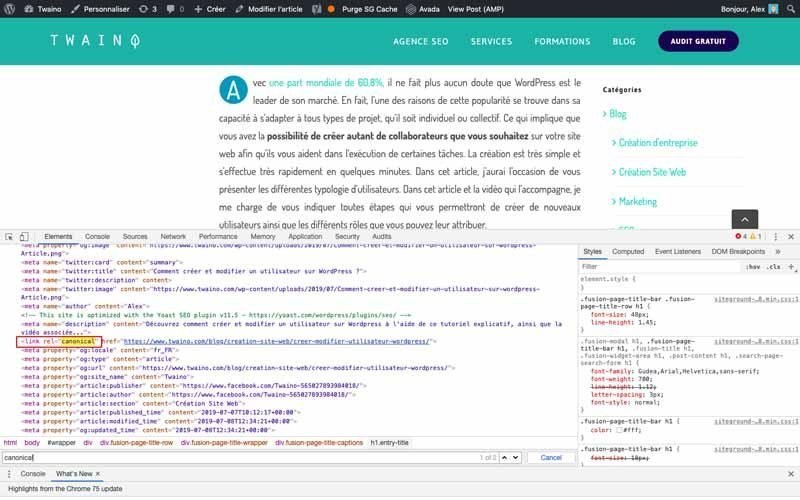800x500 pixels.
Task: Go to previous search result arrow
Action: point(504,458)
